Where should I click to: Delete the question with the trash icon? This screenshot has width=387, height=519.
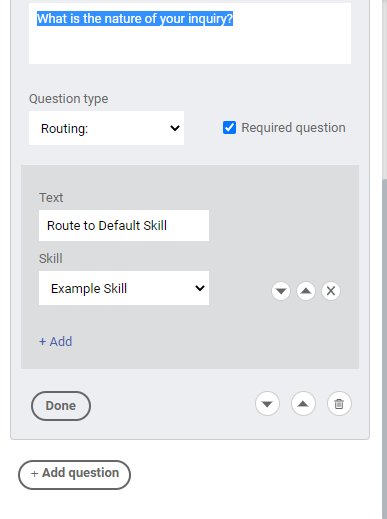pyautogui.click(x=339, y=404)
